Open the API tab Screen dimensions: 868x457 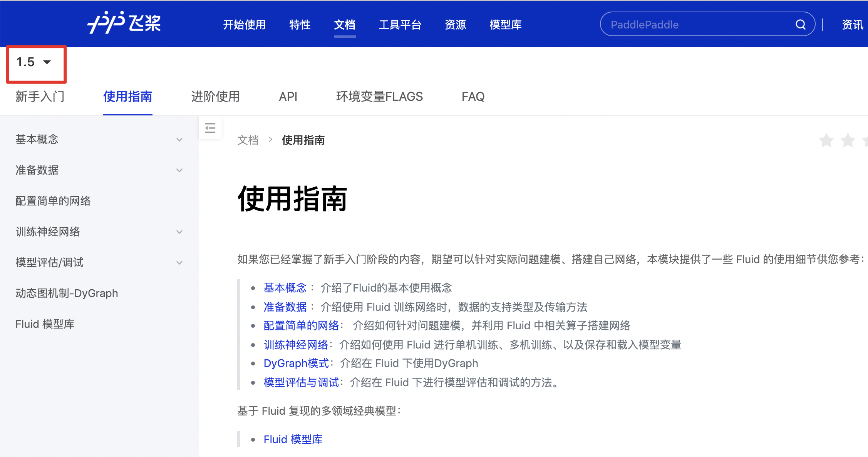click(x=288, y=97)
